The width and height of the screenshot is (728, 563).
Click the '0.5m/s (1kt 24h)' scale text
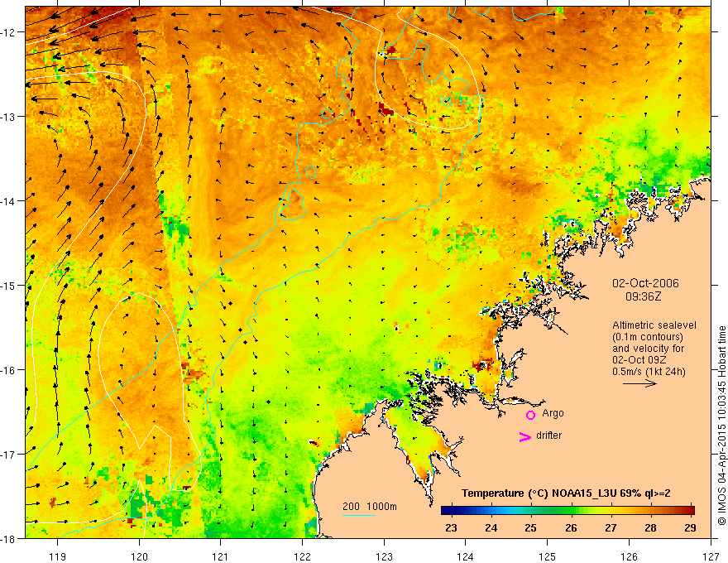coord(649,371)
